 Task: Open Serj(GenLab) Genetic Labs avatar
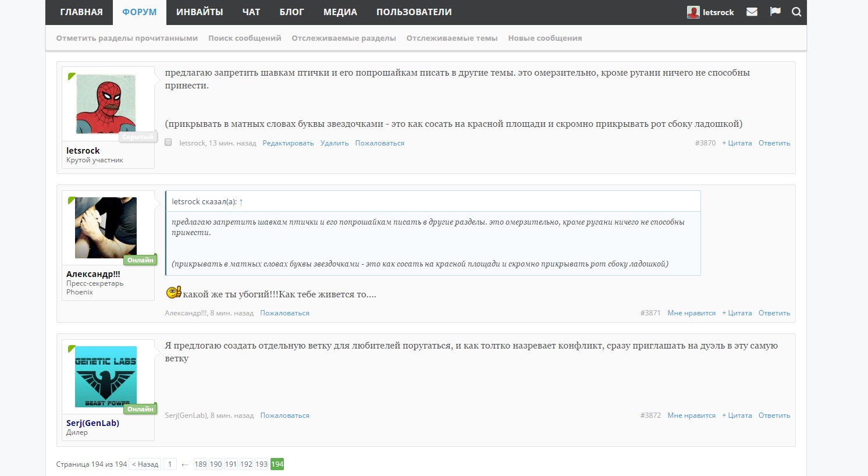(x=106, y=376)
